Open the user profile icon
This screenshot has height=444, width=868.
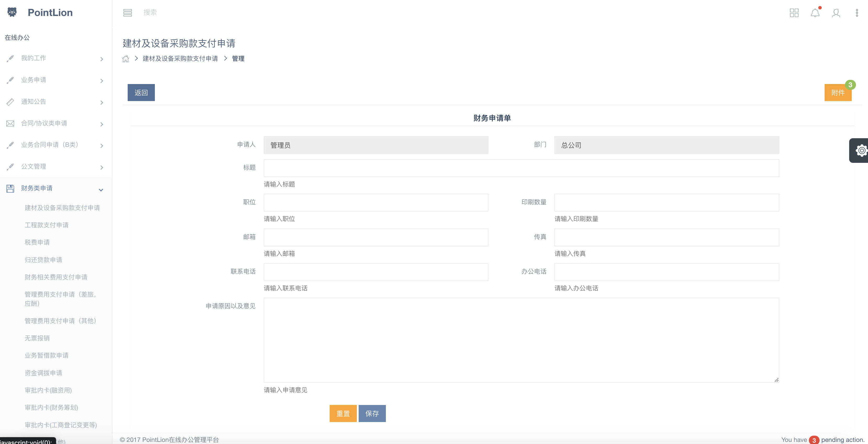click(x=836, y=13)
